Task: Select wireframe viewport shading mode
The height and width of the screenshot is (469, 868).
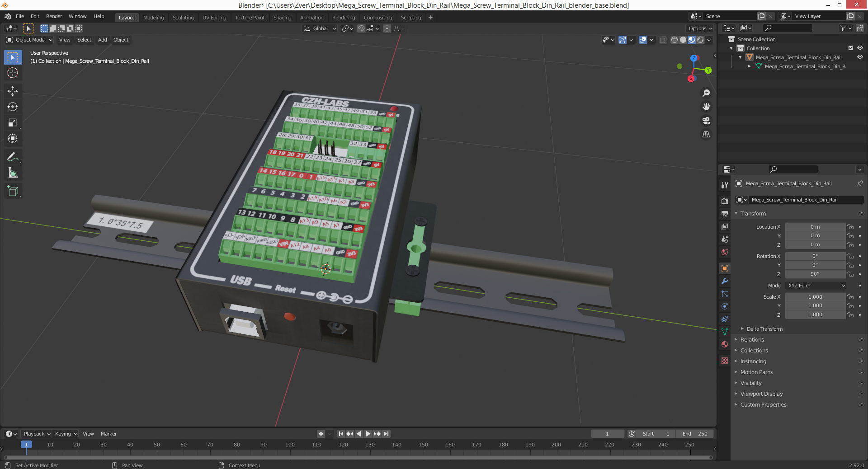Action: [675, 40]
